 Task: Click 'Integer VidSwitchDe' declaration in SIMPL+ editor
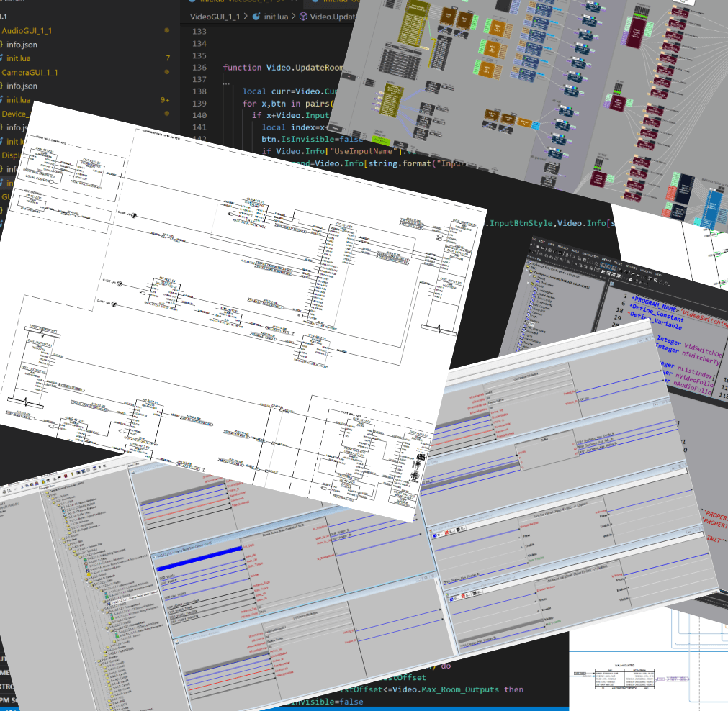click(x=689, y=345)
